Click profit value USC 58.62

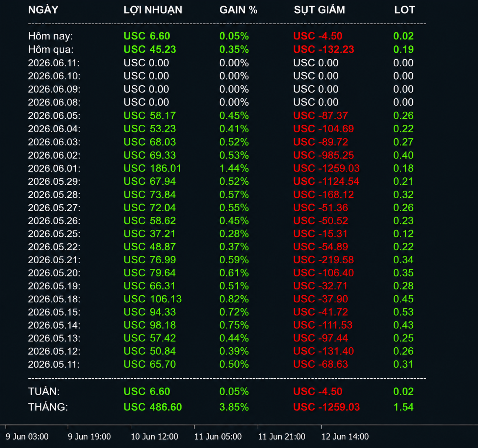(150, 220)
